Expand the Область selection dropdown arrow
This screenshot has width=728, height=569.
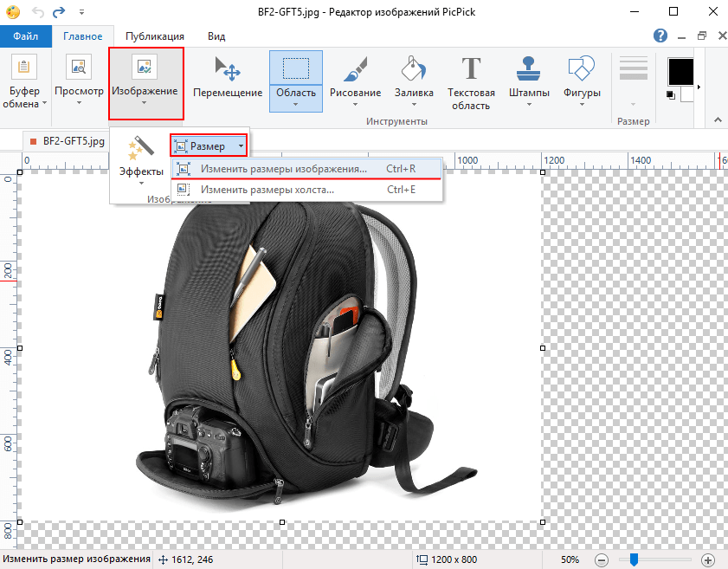tap(296, 105)
